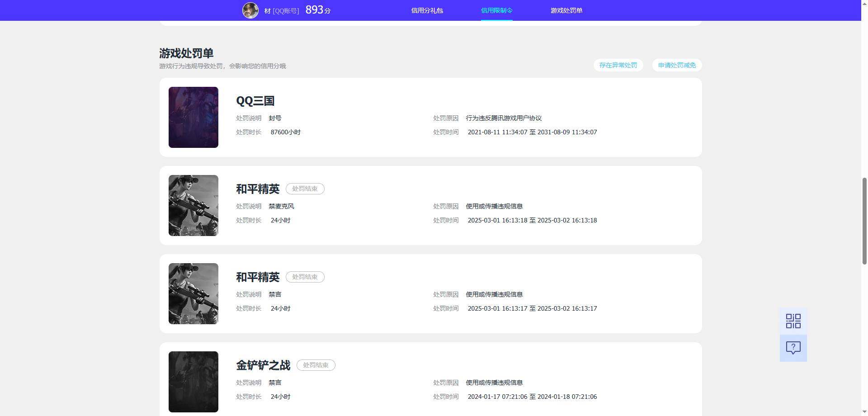Image resolution: width=868 pixels, height=416 pixels.
Task: Open the QQ三国 game cover thumbnail
Action: click(193, 117)
